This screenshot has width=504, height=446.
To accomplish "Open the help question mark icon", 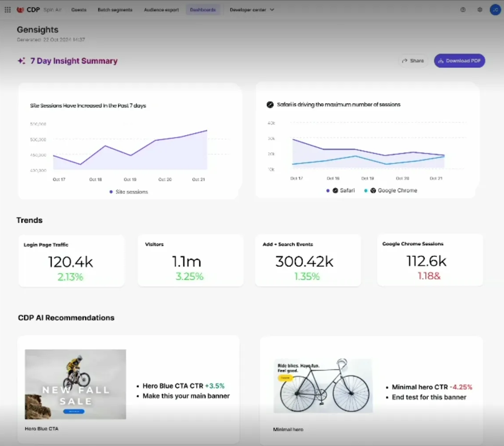I will (463, 10).
